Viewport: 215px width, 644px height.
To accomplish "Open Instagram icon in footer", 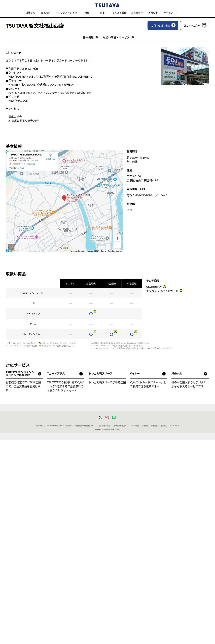I will 107,417.
